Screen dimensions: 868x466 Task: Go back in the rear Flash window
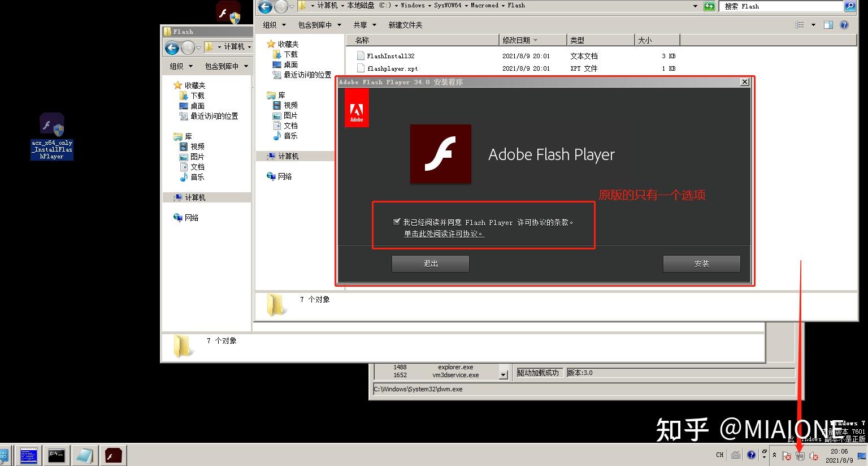(x=172, y=48)
